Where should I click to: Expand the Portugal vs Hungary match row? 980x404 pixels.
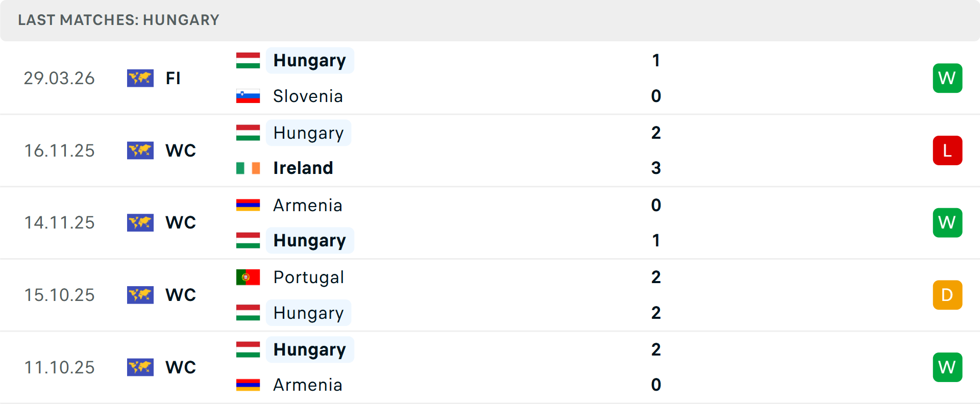pos(490,295)
